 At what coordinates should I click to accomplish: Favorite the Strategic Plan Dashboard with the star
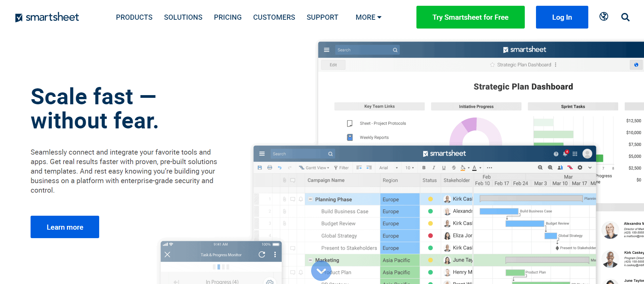(x=492, y=65)
